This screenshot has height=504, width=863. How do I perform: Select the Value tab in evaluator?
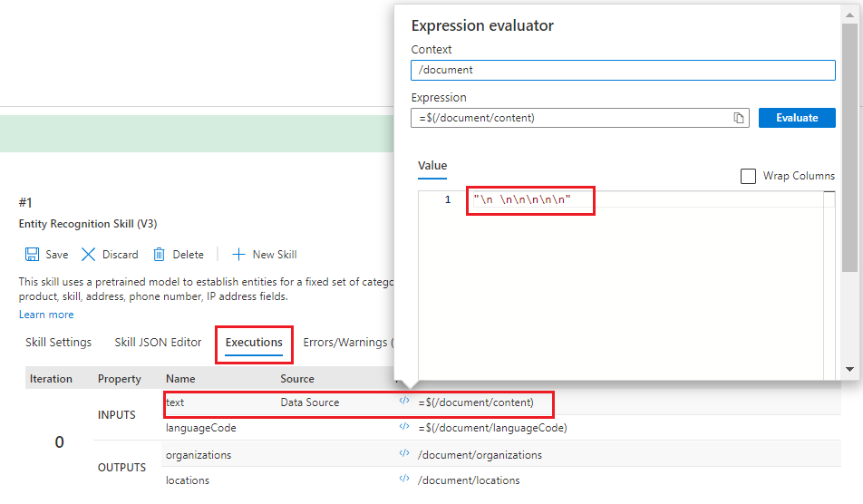coord(432,166)
